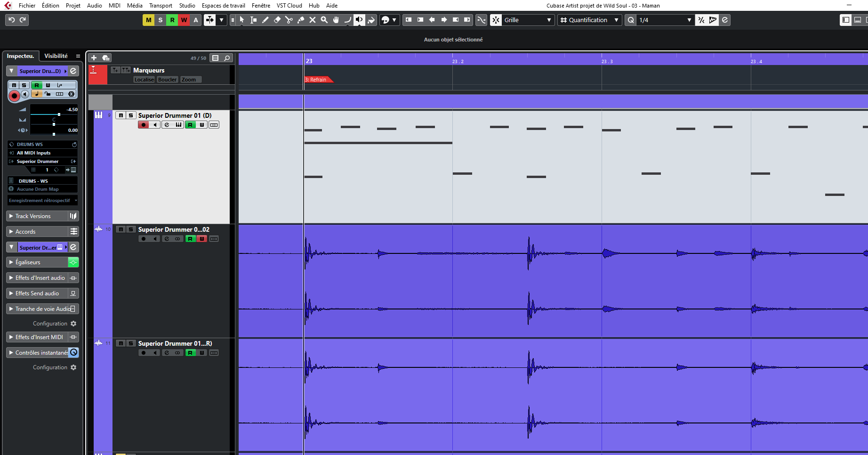This screenshot has width=868, height=455.
Task: Undo the last action with the Undo arrow
Action: click(x=12, y=20)
